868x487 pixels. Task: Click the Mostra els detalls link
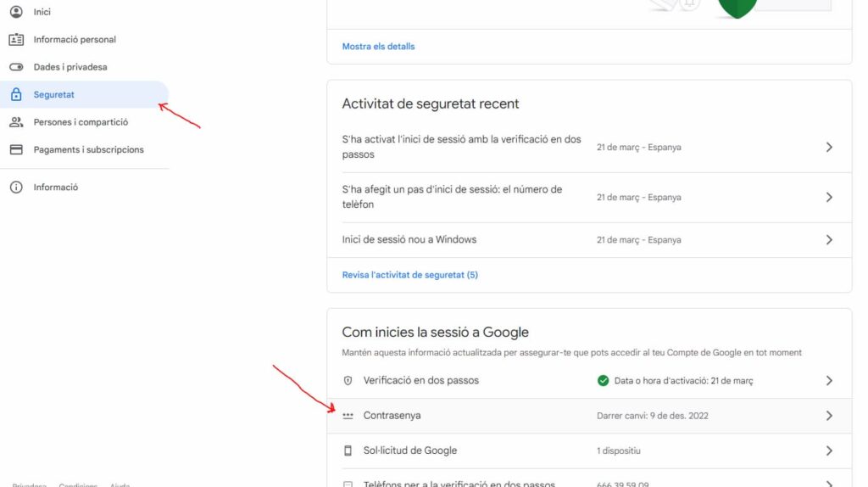pos(378,47)
